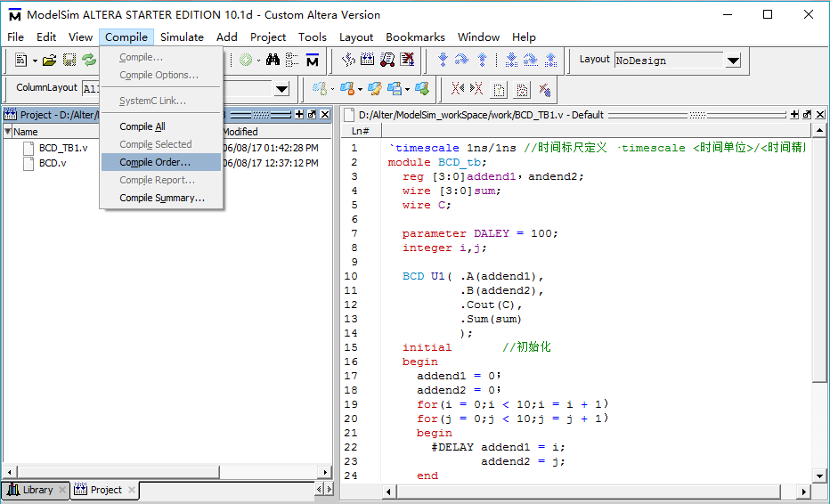This screenshot has width=830, height=504.
Task: Zoom the BCD_TB1.v editor pane
Action: click(795, 115)
